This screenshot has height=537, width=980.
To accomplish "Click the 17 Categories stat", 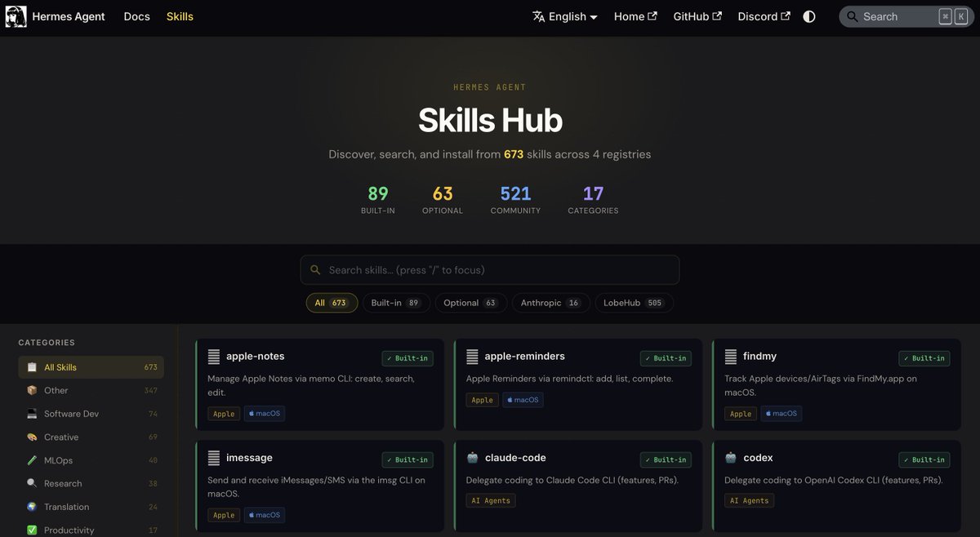I will (593, 199).
